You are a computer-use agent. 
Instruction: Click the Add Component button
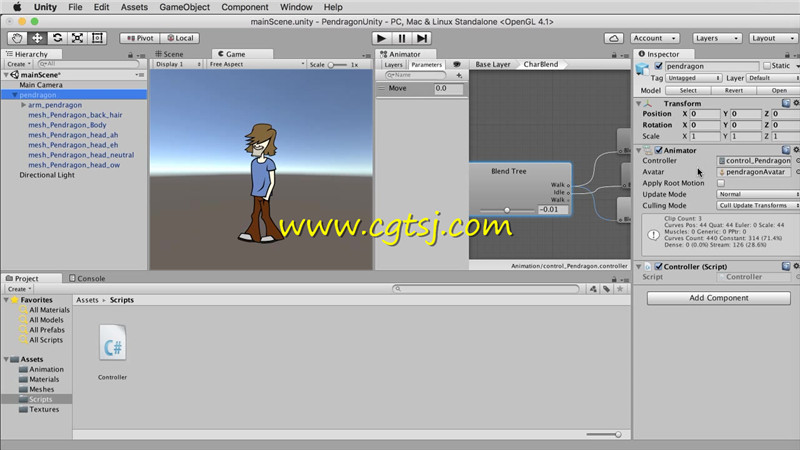718,298
